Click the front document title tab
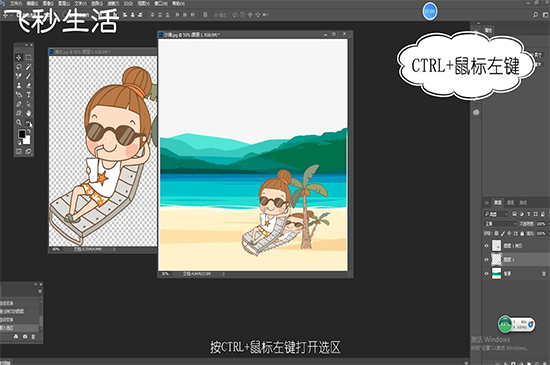Viewport: 550px width, 365px height. coord(192,35)
